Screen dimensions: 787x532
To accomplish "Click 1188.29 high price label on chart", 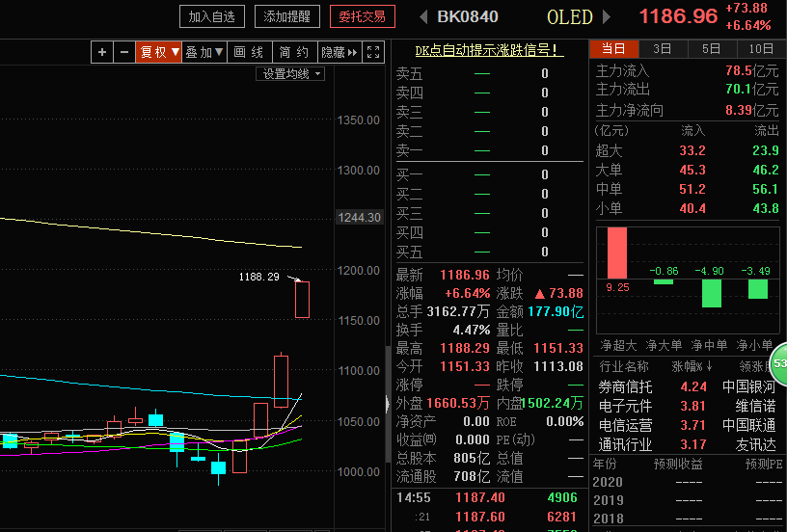I will [259, 277].
